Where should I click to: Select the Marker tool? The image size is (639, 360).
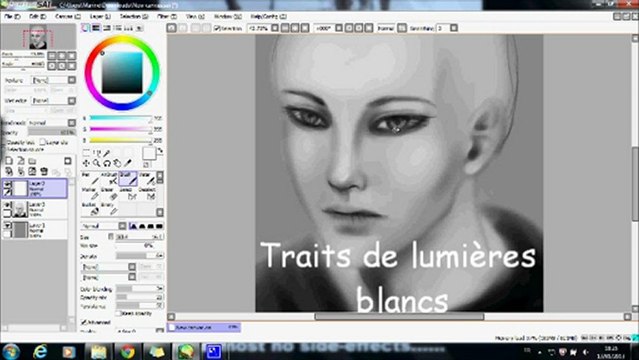pos(90,193)
